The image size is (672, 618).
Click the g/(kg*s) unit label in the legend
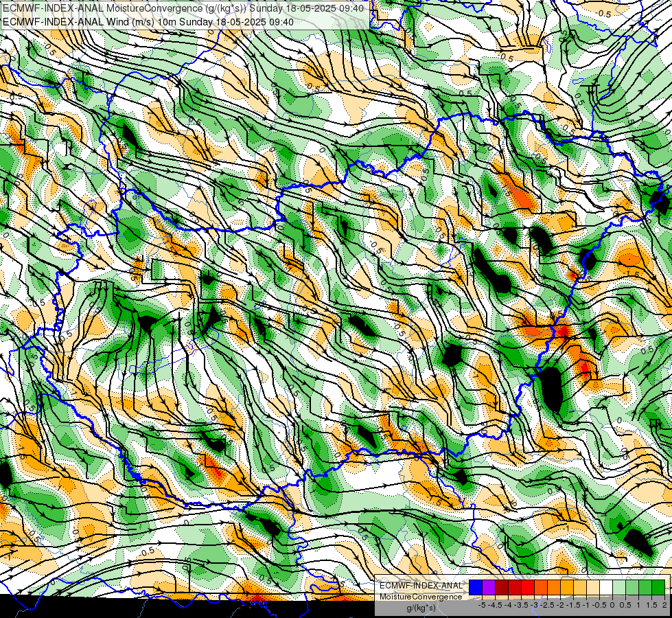coord(421,608)
